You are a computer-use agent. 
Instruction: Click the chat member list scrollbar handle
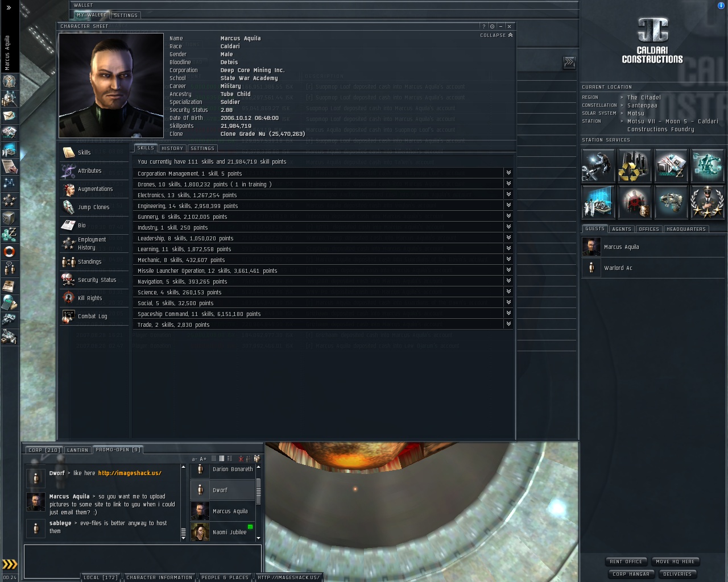tap(259, 491)
